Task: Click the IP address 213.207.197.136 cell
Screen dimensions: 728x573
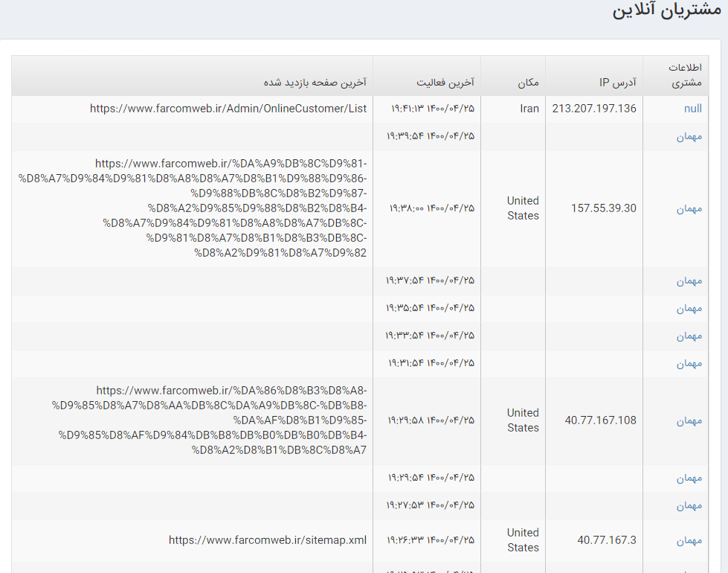Action: point(594,109)
